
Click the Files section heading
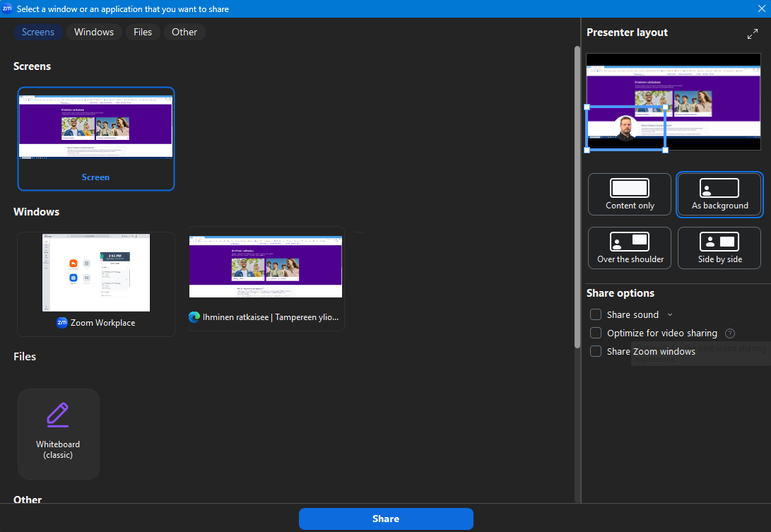tap(25, 357)
